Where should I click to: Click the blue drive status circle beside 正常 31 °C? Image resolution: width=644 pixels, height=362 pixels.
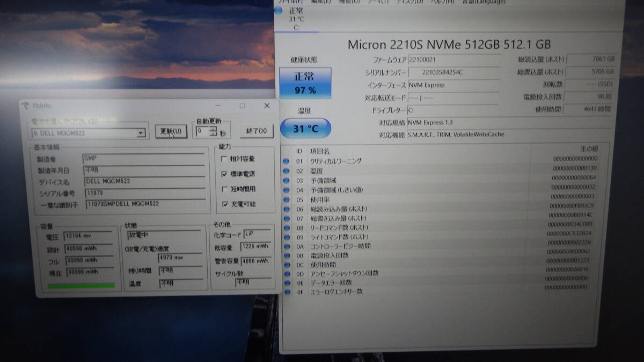click(278, 11)
